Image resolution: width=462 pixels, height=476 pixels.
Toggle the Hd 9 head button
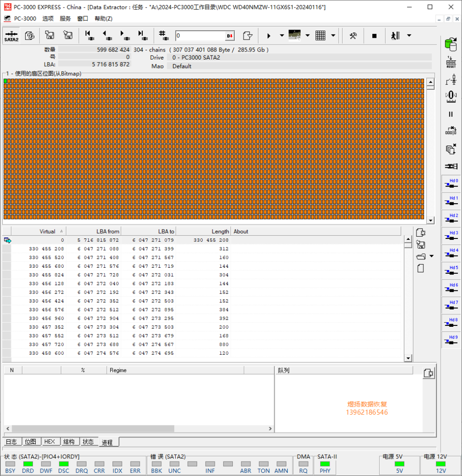(450, 340)
